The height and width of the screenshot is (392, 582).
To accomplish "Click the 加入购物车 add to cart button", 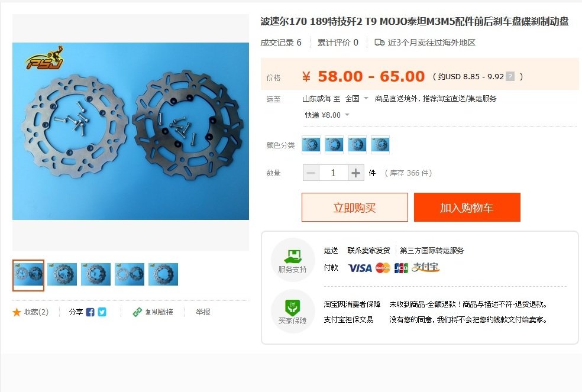I will tap(467, 208).
